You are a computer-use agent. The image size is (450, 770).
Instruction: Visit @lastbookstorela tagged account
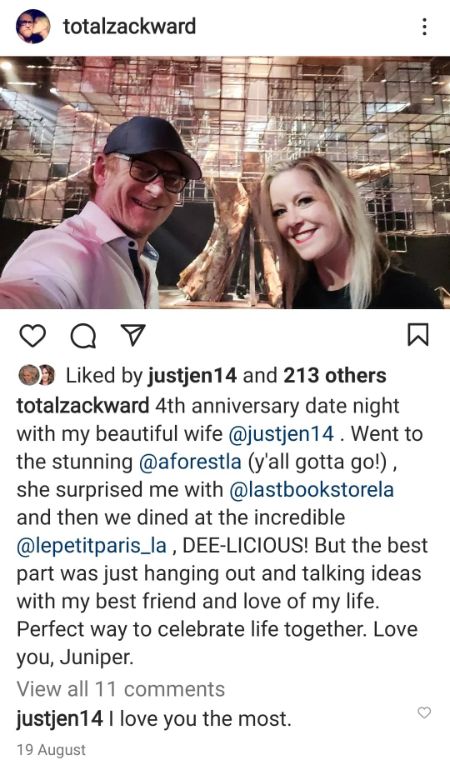(311, 490)
